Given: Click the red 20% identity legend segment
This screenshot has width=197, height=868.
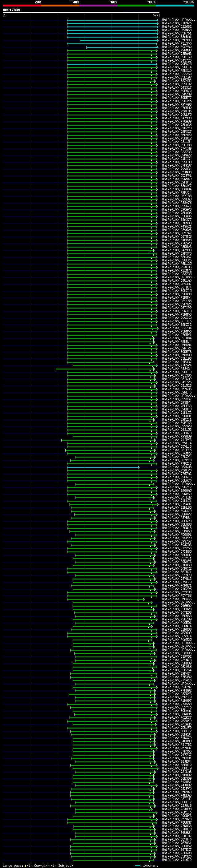Looking at the screenshot, I should (22, 6).
